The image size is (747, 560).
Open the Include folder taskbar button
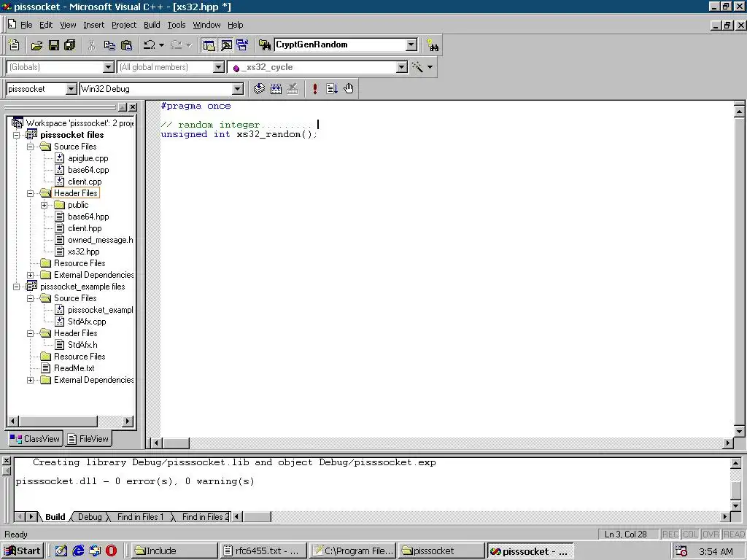(x=174, y=551)
